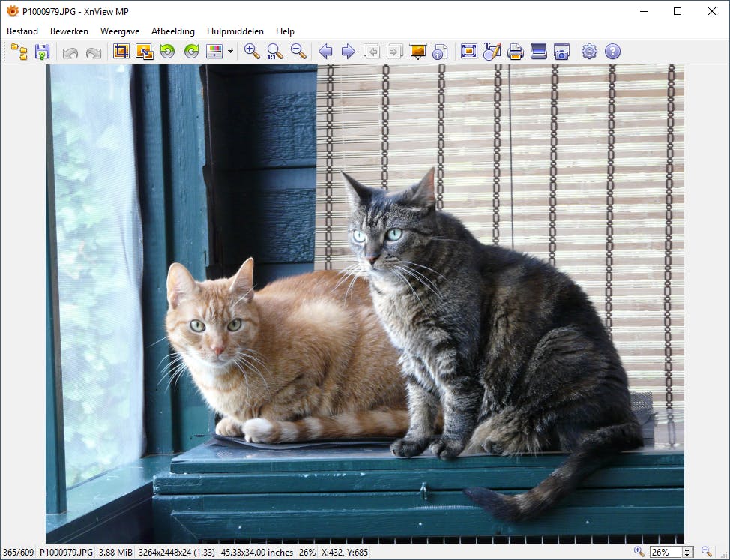Minimize the XnView MP window
The height and width of the screenshot is (560, 730).
[x=644, y=11]
